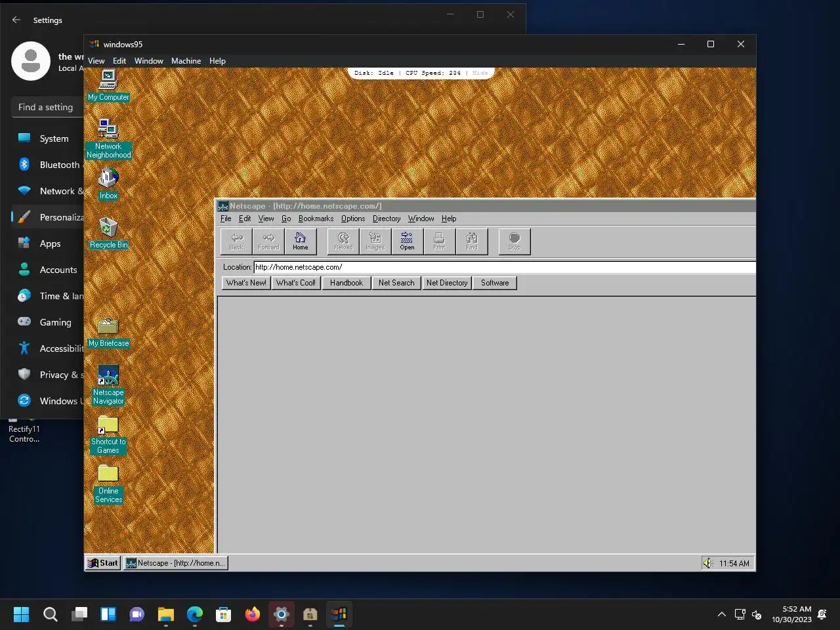Click the windows95 app icon on taskbar
840x630 pixels.
pos(339,614)
